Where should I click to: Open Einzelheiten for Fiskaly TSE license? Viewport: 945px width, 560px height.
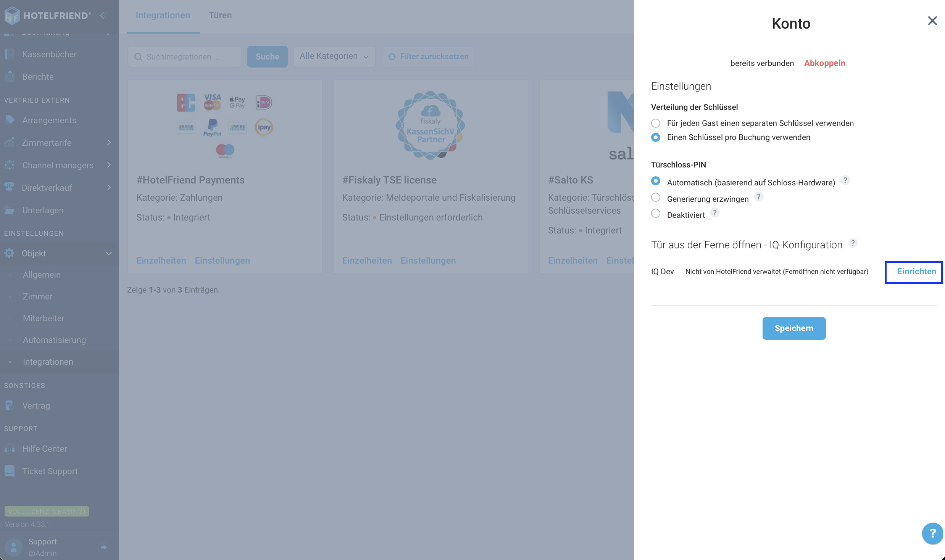(367, 261)
